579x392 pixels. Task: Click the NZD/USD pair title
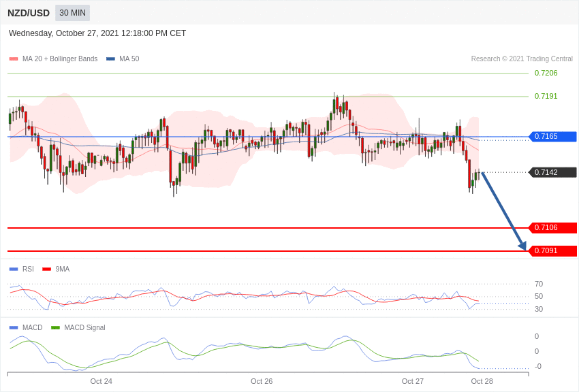coord(29,14)
